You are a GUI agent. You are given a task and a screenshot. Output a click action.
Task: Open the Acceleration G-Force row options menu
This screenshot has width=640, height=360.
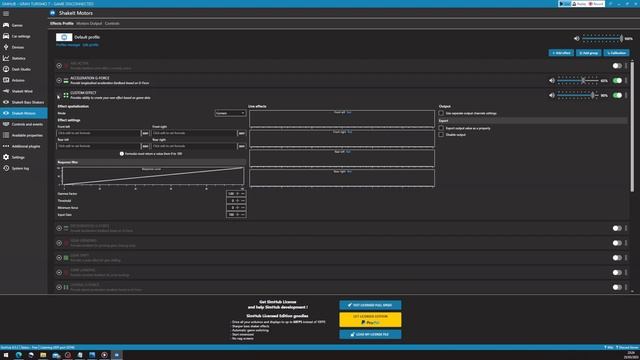(x=626, y=80)
